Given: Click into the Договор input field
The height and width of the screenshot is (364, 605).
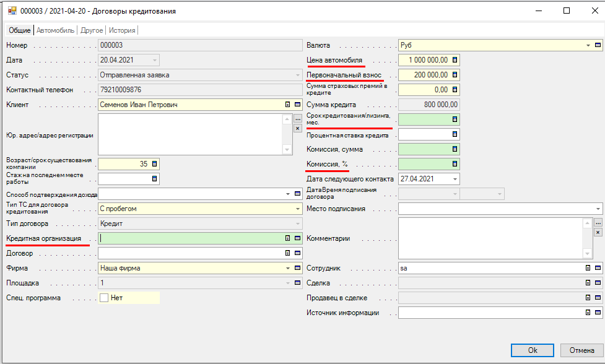Looking at the screenshot, I should 189,253.
